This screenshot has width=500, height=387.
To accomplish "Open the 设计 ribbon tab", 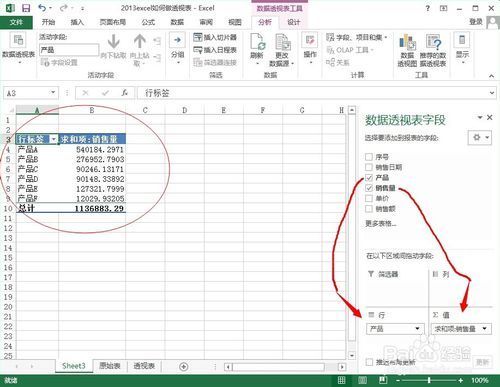I will pos(294,22).
